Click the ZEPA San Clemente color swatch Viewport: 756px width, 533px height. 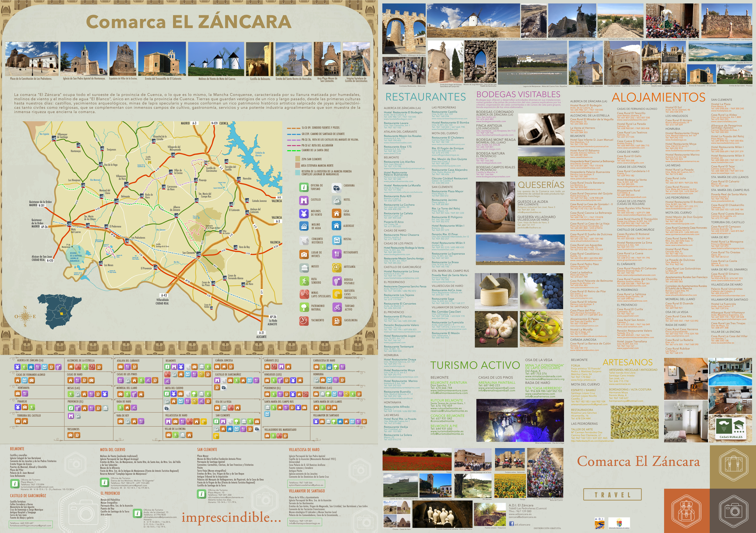click(298, 159)
